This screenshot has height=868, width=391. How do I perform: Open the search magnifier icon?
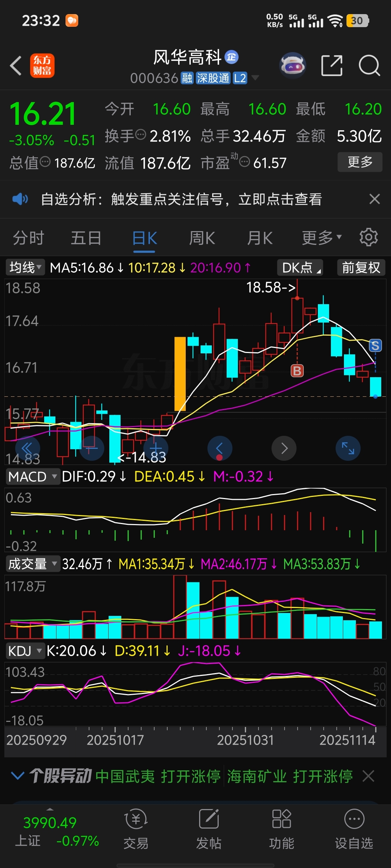point(369,65)
